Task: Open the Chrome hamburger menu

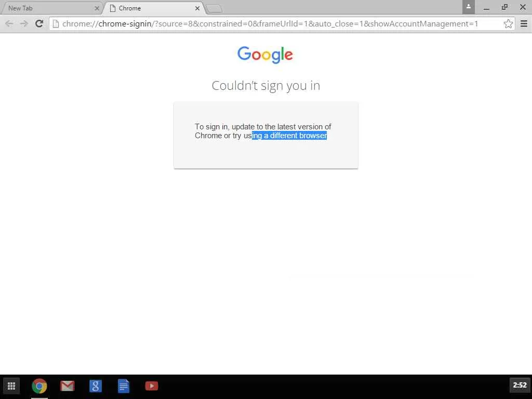Action: [x=524, y=24]
